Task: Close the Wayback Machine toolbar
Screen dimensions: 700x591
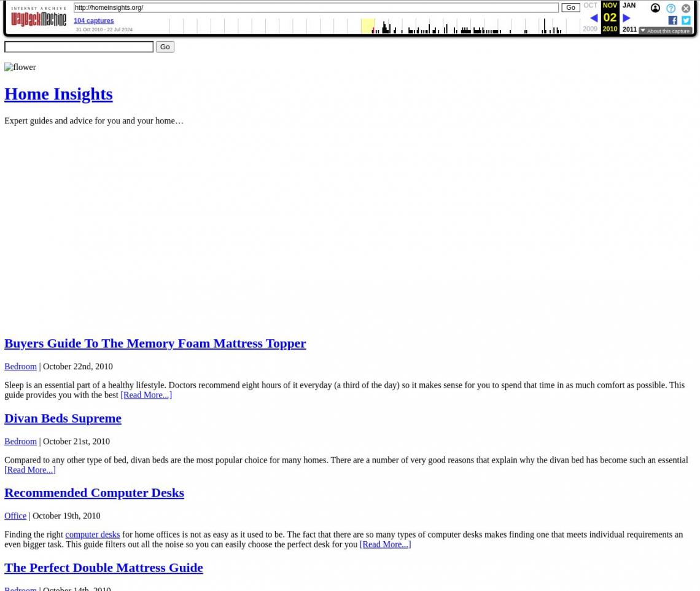Action: pyautogui.click(x=686, y=8)
